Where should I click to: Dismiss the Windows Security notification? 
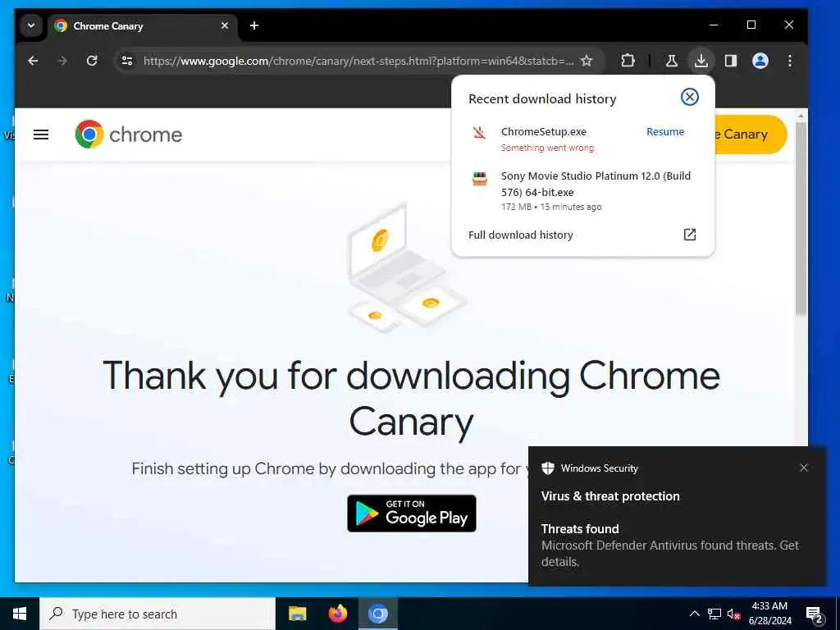point(804,468)
